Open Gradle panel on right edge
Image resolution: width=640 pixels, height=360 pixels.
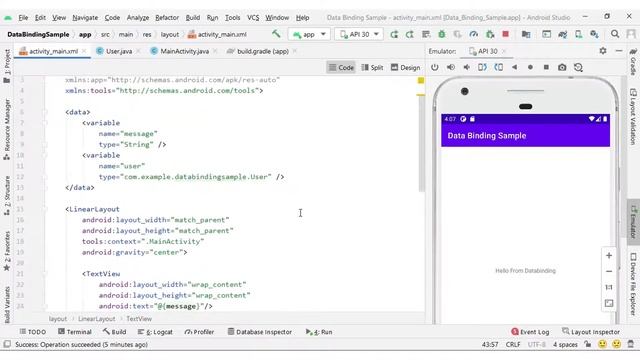tap(633, 61)
